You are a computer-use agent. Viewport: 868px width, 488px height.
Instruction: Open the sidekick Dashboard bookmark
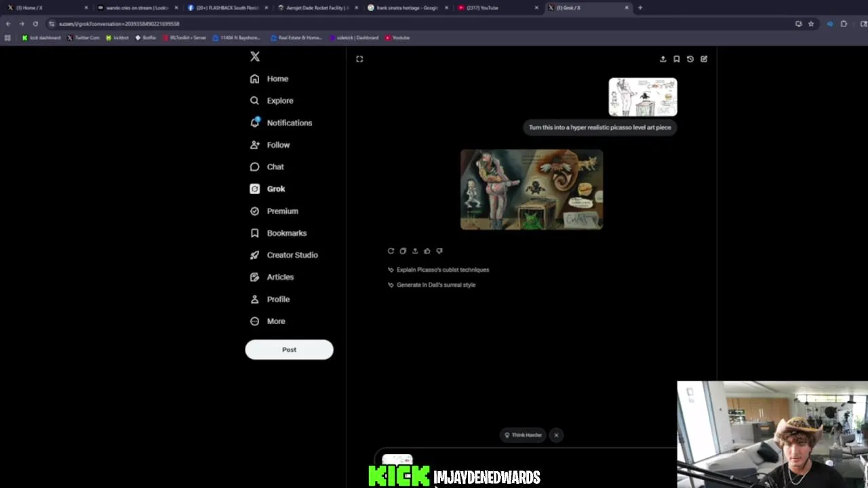pos(354,38)
